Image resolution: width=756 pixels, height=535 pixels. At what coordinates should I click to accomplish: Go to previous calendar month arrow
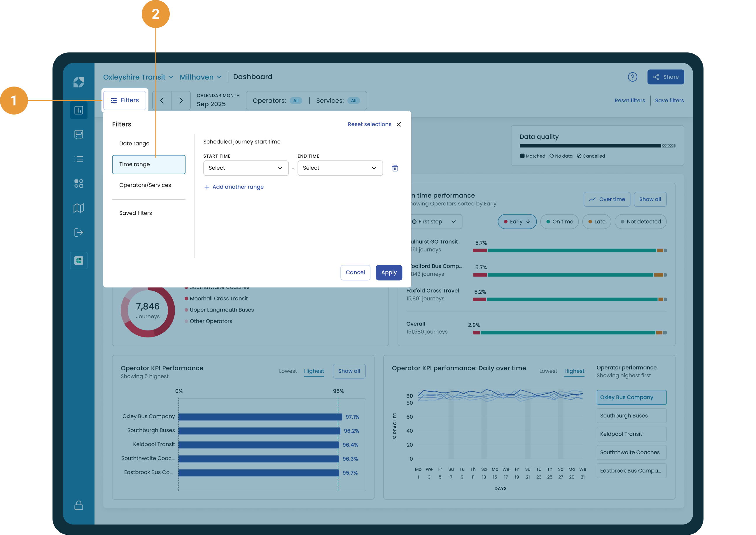162,101
